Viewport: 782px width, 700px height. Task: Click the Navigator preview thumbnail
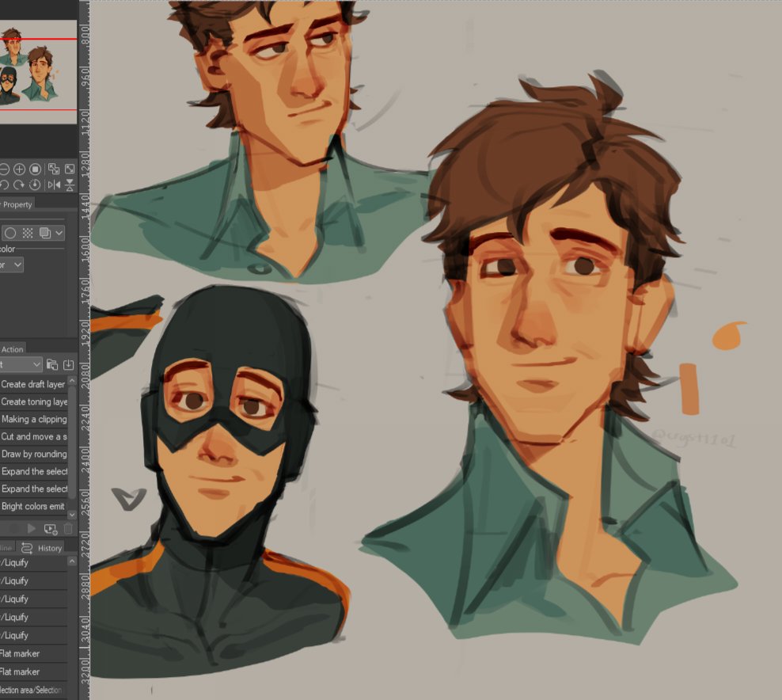coord(39,72)
